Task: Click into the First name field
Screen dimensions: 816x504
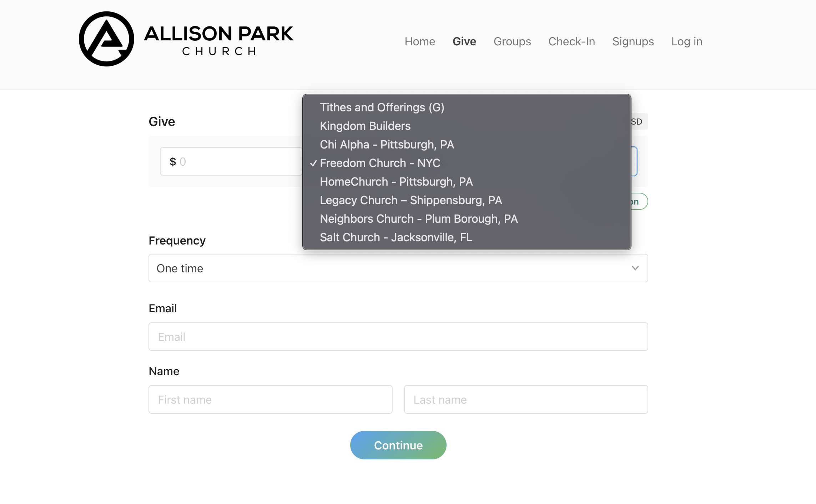Action: [270, 399]
